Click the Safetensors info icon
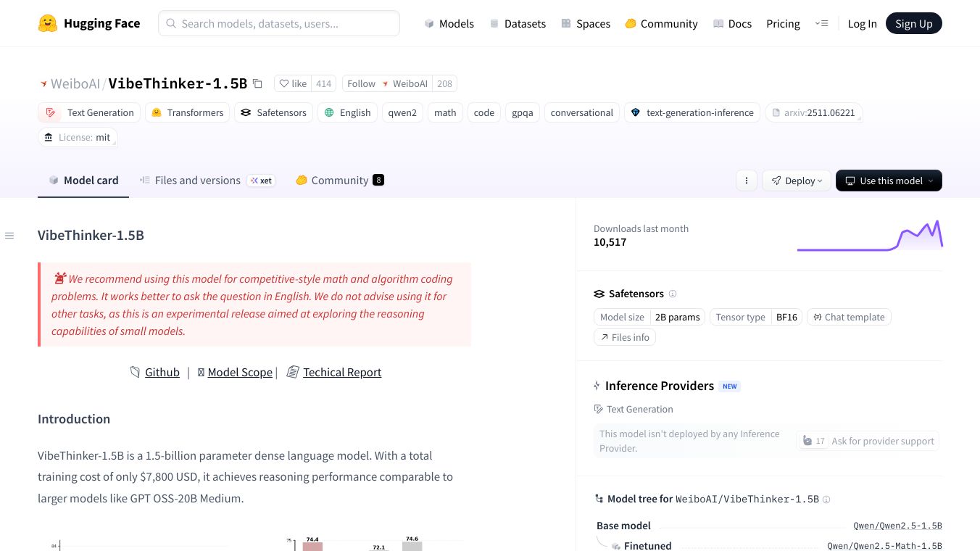The image size is (980, 551). coord(673,294)
